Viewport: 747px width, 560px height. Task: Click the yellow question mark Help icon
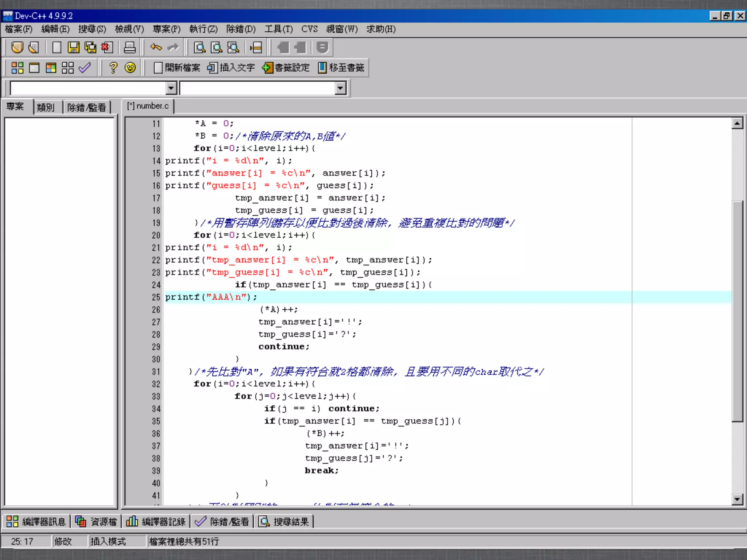(113, 68)
